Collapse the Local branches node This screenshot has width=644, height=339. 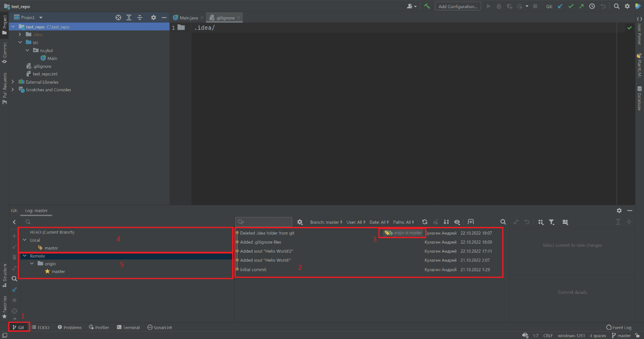[x=25, y=240]
